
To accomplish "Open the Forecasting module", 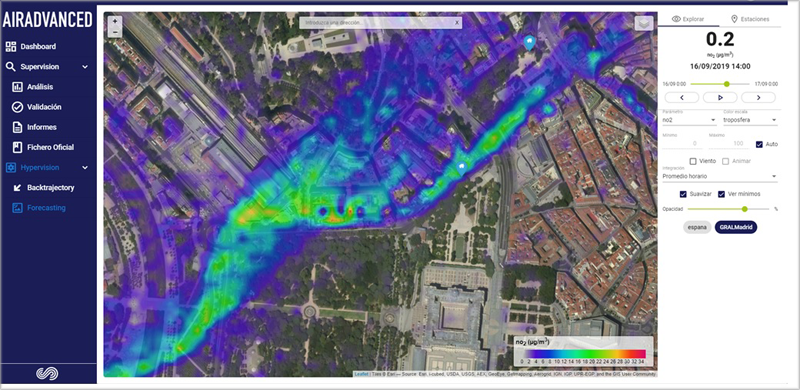I will pyautogui.click(x=39, y=208).
